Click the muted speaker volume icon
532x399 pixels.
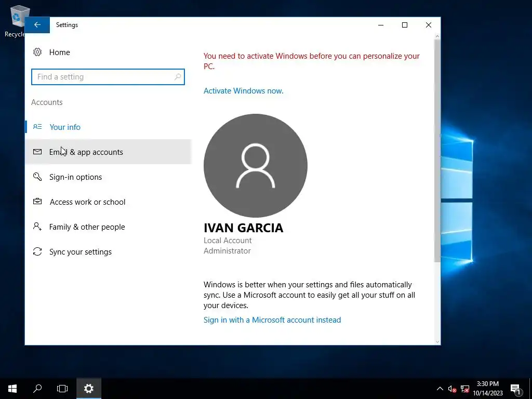[452, 389]
